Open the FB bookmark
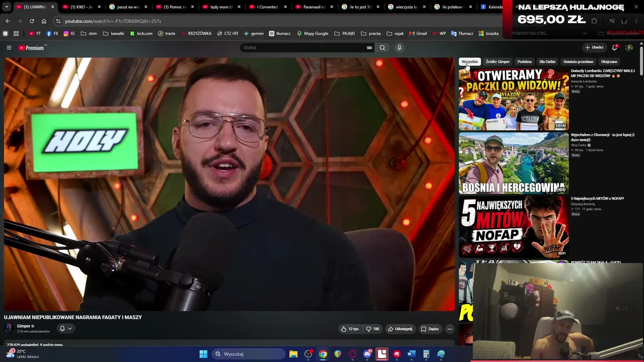Screen dimensions: 644x362 [52, 34]
